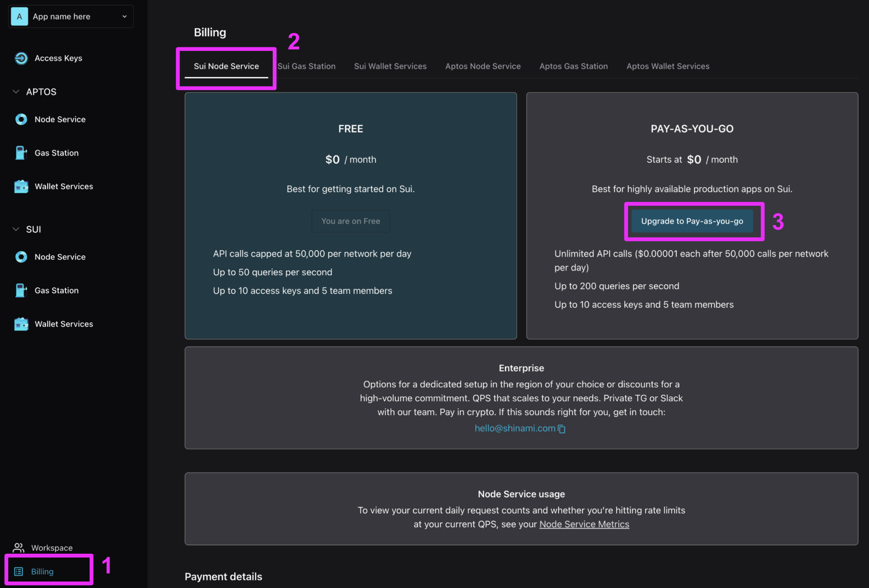Click the Billing page title
The image size is (869, 588).
coord(210,32)
